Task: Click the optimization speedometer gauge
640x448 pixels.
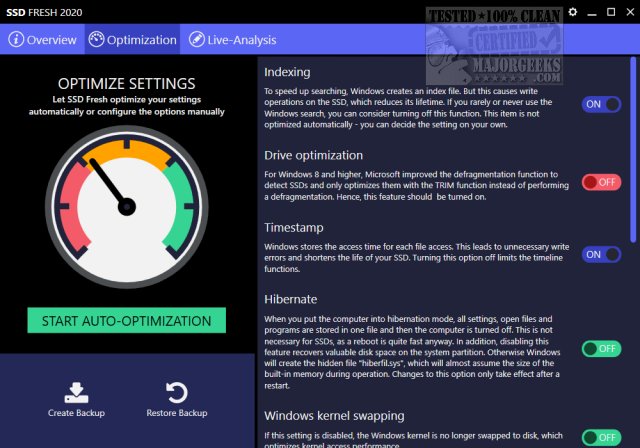Action: 127,207
